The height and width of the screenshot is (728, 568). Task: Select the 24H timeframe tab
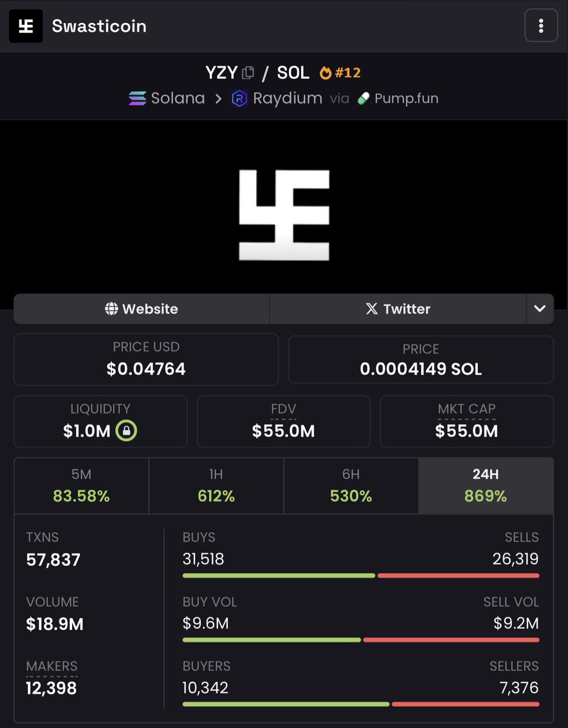coord(486,485)
